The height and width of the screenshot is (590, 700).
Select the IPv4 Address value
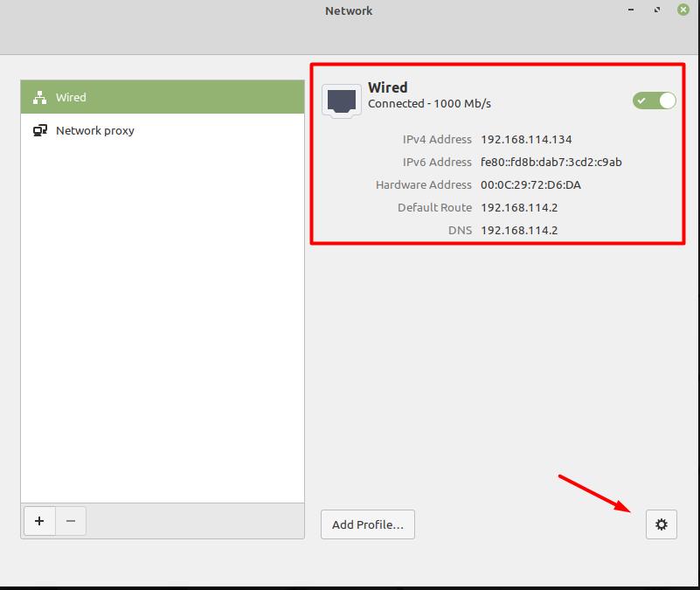click(524, 139)
